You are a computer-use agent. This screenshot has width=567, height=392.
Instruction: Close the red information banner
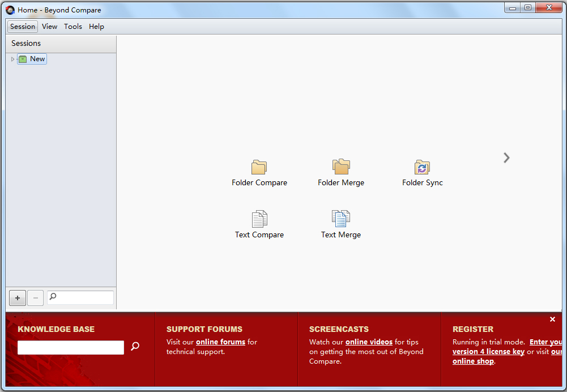pos(552,319)
